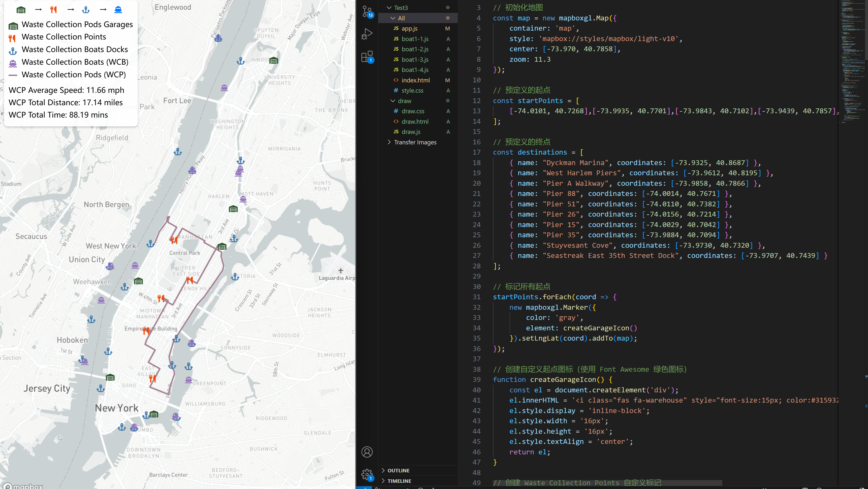This screenshot has height=489, width=868.
Task: Click the zoom: 11.3 code line
Action: click(x=530, y=59)
